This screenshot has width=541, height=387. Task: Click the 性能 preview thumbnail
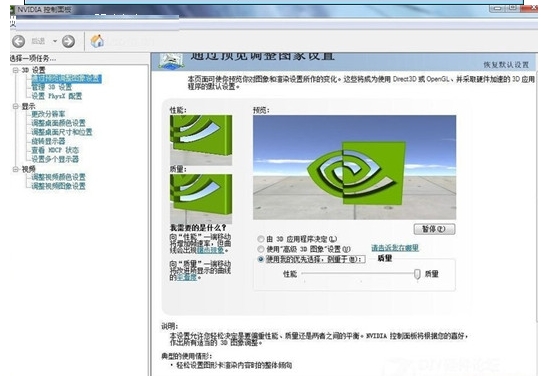[x=201, y=140]
